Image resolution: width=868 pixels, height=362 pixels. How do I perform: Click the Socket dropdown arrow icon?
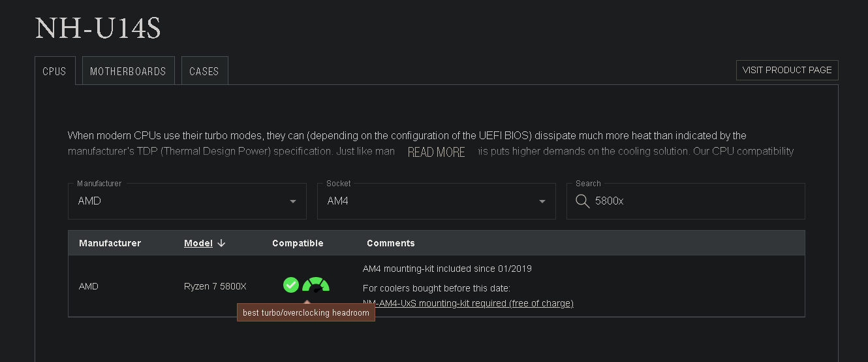[x=542, y=201]
